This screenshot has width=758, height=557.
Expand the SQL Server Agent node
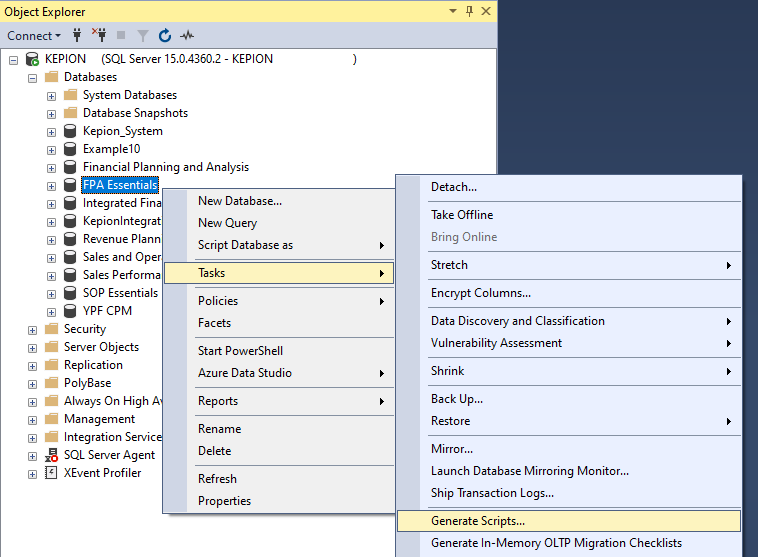[x=32, y=456]
